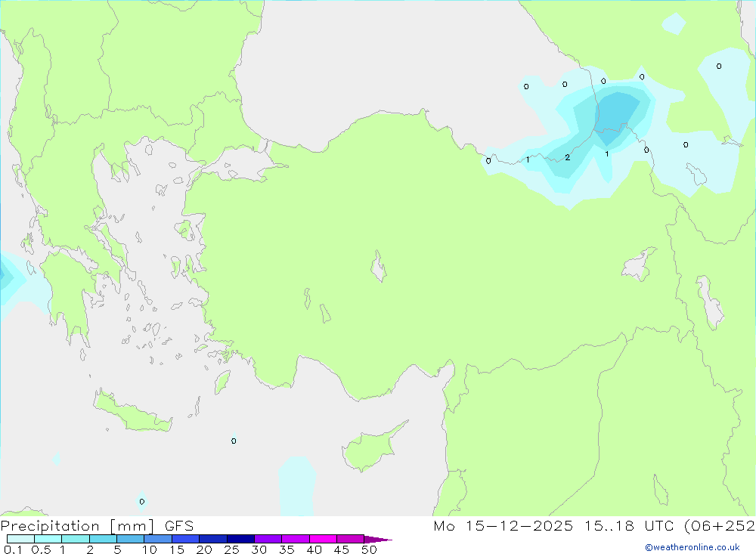Pick the 40–45 mm magenta legend swatch

pyautogui.click(x=323, y=539)
